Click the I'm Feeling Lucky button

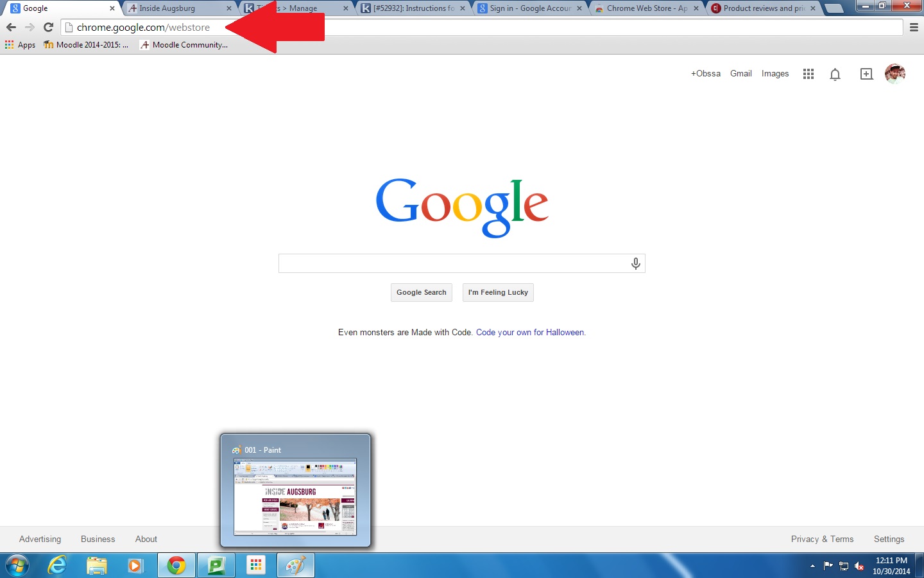(x=498, y=292)
